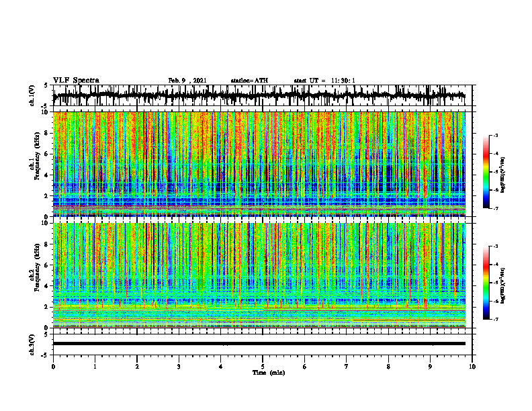The width and height of the screenshot is (532, 411).
Task: Click time axis tick label "10"
Action: click(472, 367)
